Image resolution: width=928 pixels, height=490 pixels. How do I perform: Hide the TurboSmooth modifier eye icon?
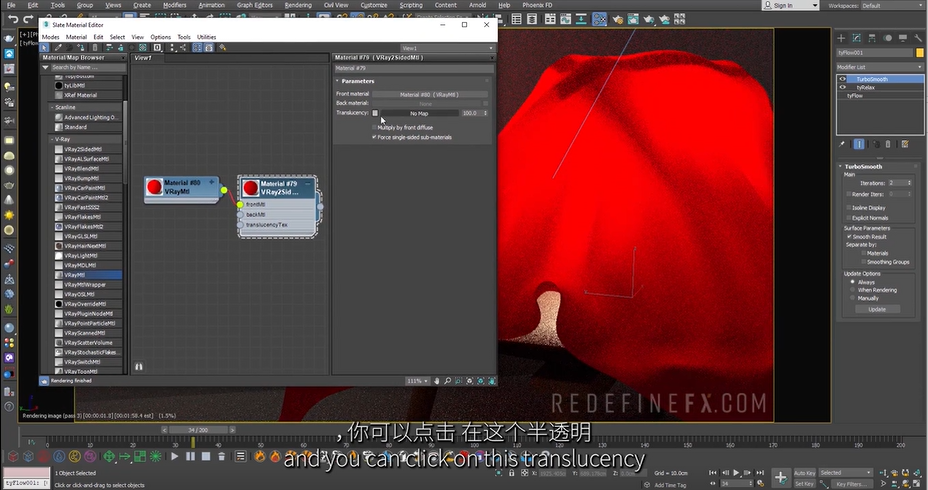coord(843,79)
